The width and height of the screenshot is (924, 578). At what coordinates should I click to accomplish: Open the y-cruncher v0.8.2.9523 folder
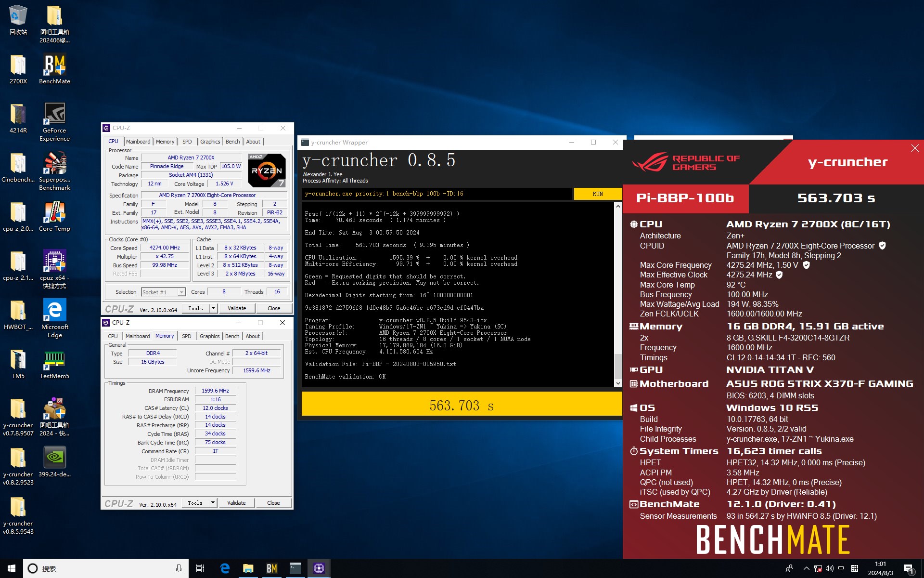18,466
